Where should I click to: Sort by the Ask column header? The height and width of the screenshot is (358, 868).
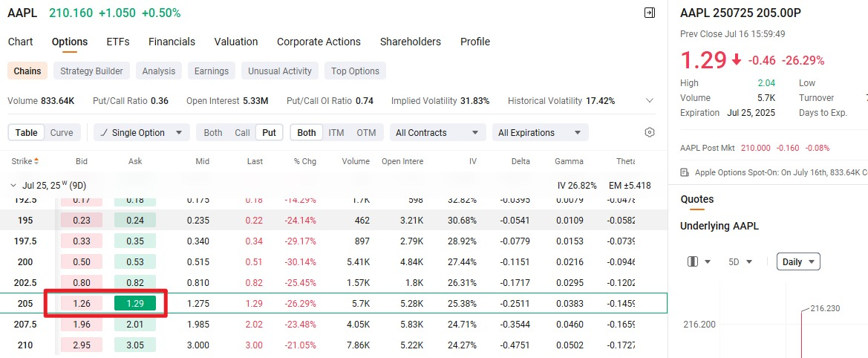coord(135,162)
